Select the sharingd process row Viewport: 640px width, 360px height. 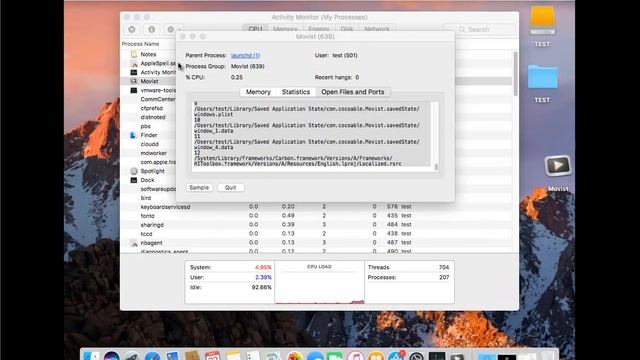(x=316, y=225)
